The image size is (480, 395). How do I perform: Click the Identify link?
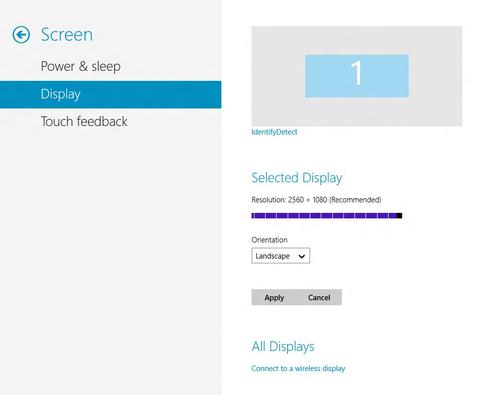(x=263, y=132)
